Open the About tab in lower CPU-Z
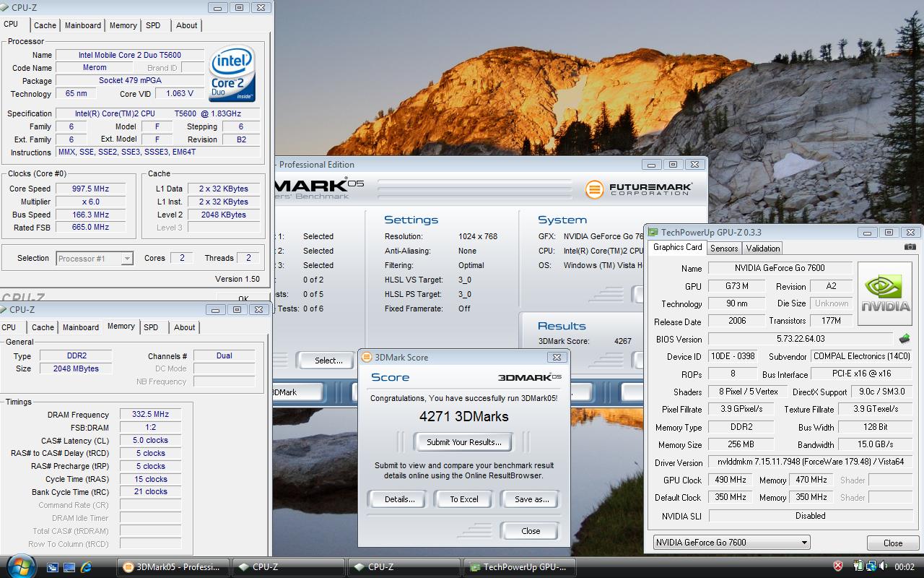The image size is (924, 578). [x=185, y=327]
